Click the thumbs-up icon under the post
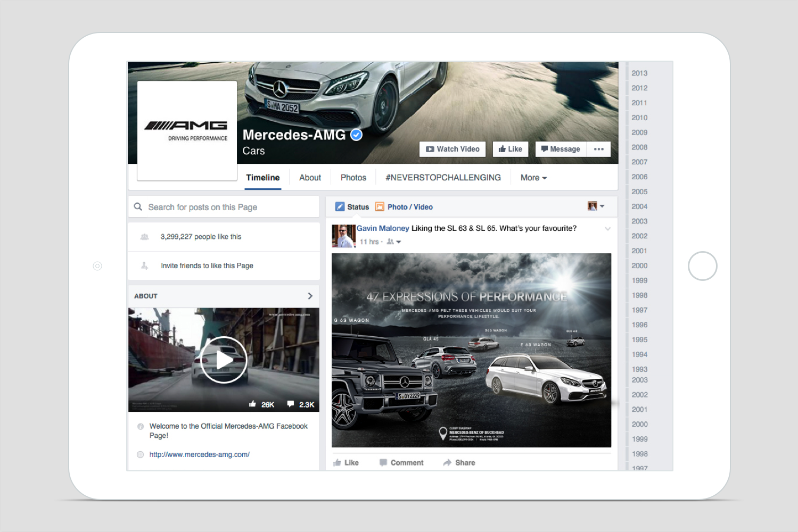This screenshot has height=532, width=798. pos(337,462)
